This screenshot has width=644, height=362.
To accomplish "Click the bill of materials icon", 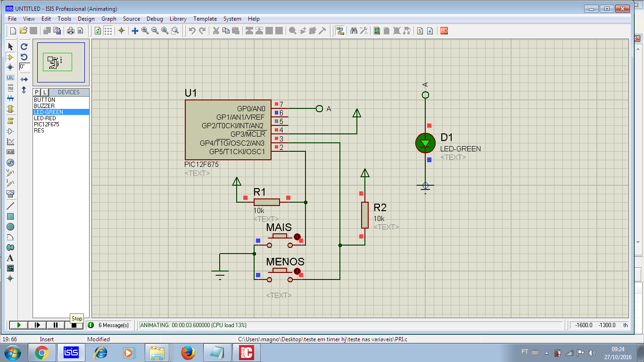I will pyautogui.click(x=420, y=31).
